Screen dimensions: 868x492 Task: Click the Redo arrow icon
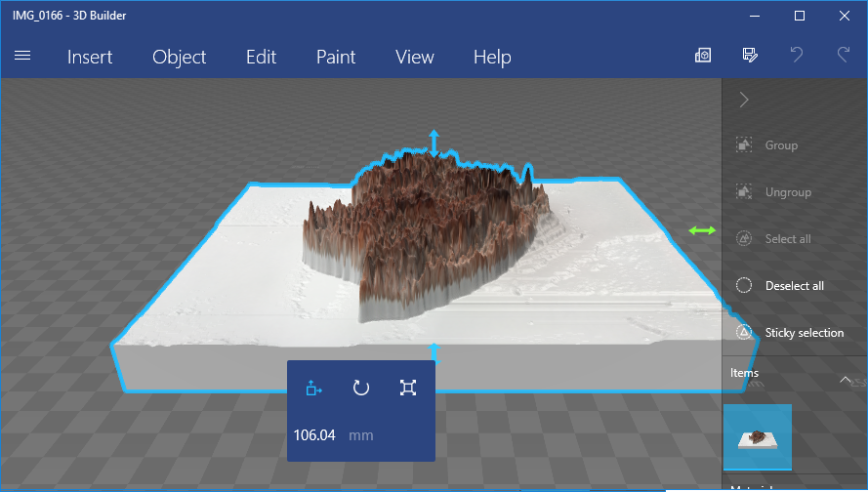click(x=844, y=56)
